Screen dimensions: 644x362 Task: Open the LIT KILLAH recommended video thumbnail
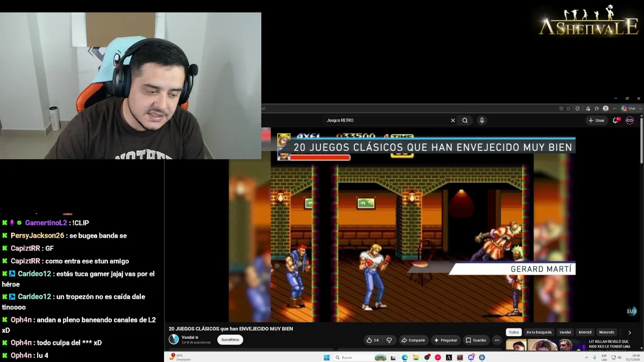(x=546, y=345)
